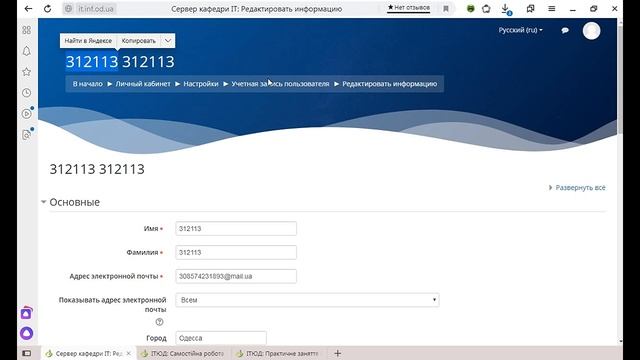Open the collections icon in toolbar
The height and width of the screenshot is (360, 640).
(531, 9)
